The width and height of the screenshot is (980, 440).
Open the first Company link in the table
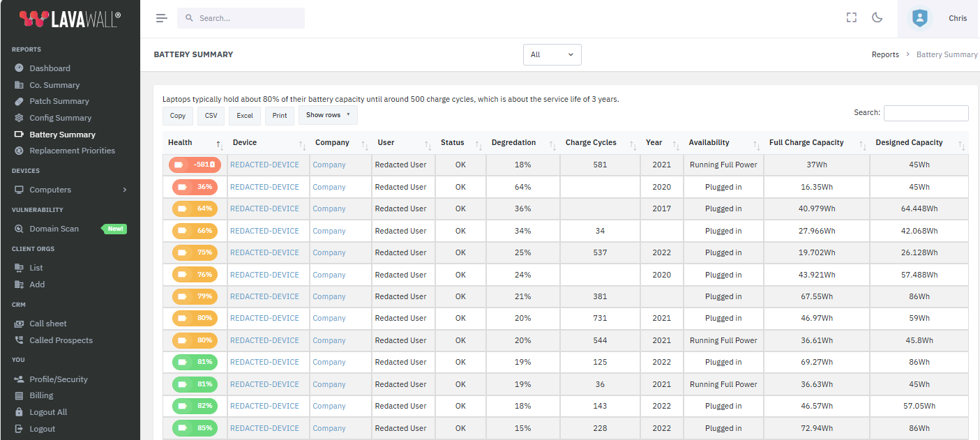(x=329, y=165)
